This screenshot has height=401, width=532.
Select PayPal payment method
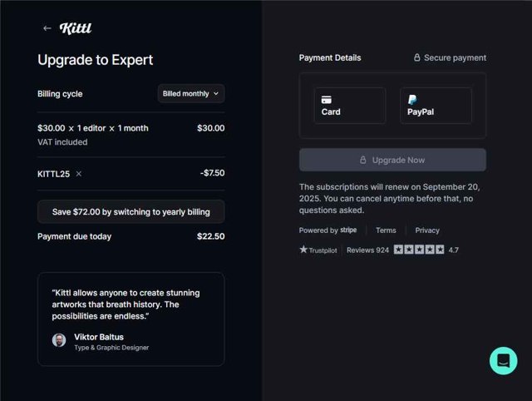436,106
